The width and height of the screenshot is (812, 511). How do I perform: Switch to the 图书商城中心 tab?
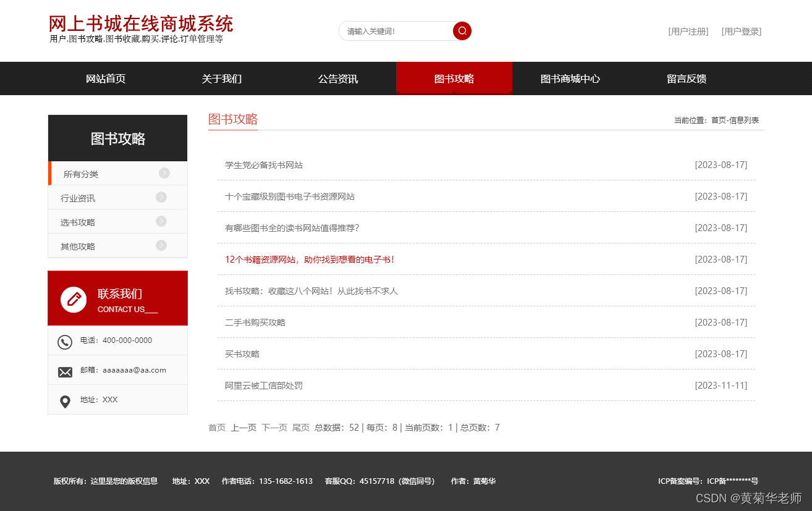(x=570, y=78)
